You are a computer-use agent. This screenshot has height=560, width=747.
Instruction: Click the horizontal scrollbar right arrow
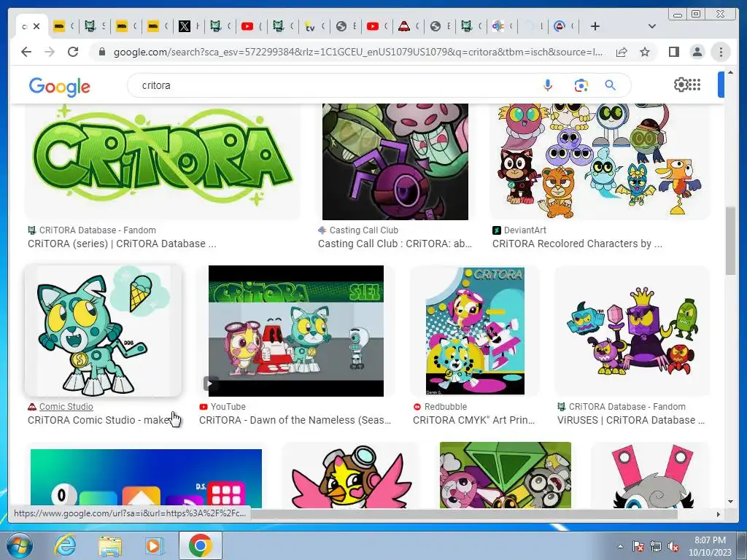pyautogui.click(x=719, y=514)
